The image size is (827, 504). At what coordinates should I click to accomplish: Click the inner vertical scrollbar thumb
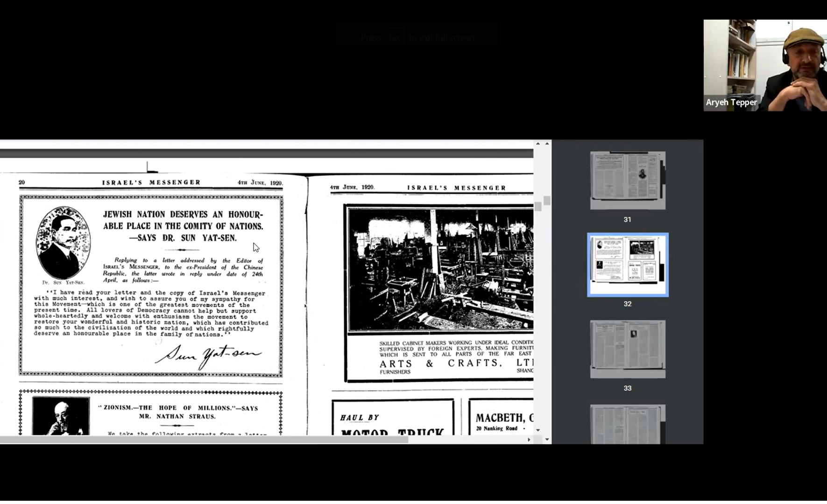tap(538, 206)
